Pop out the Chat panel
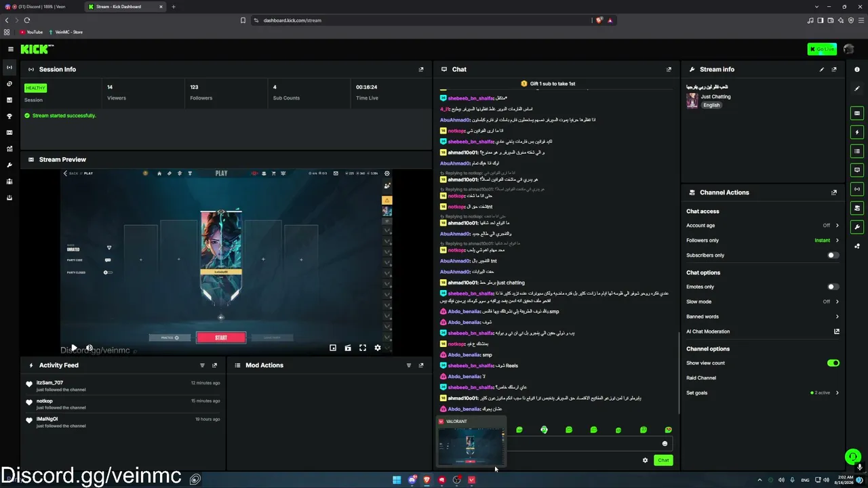The height and width of the screenshot is (488, 868). tap(669, 69)
